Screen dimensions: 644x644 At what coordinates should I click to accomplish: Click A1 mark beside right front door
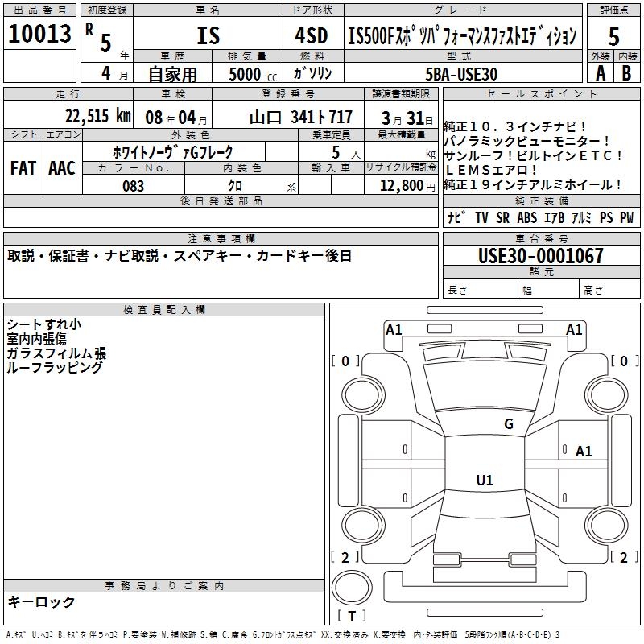[584, 452]
